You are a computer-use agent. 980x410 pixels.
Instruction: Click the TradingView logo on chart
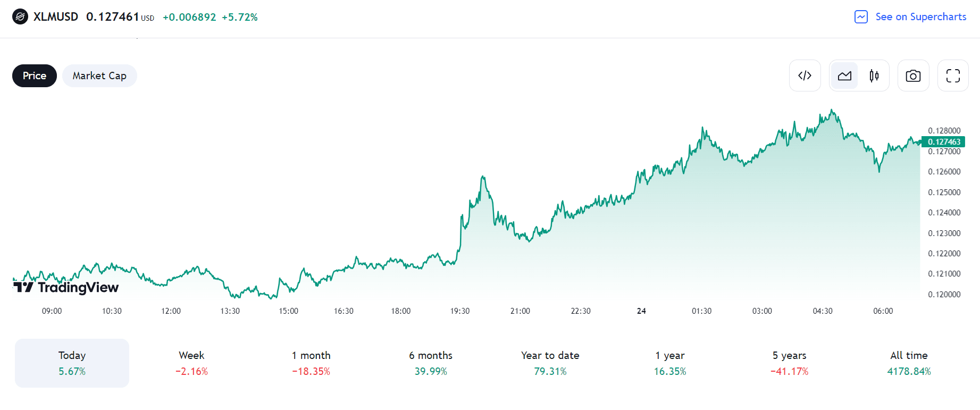(66, 287)
